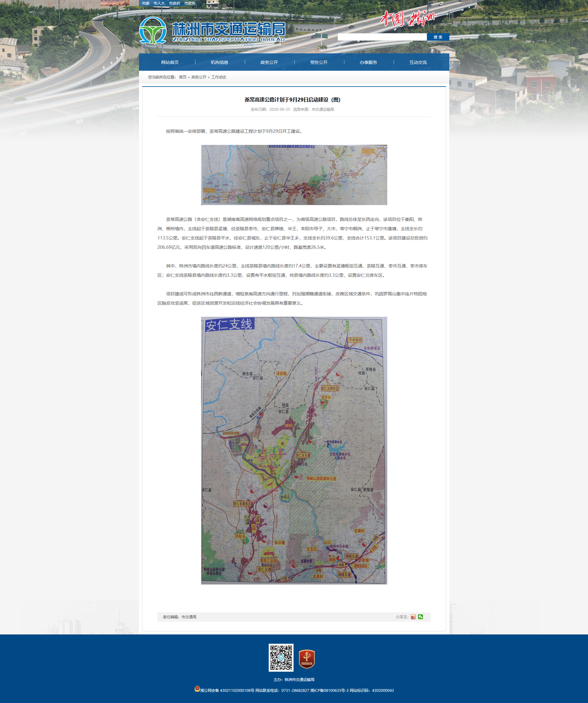Follow the 市委 top link
588x703 pixels.
click(146, 3)
